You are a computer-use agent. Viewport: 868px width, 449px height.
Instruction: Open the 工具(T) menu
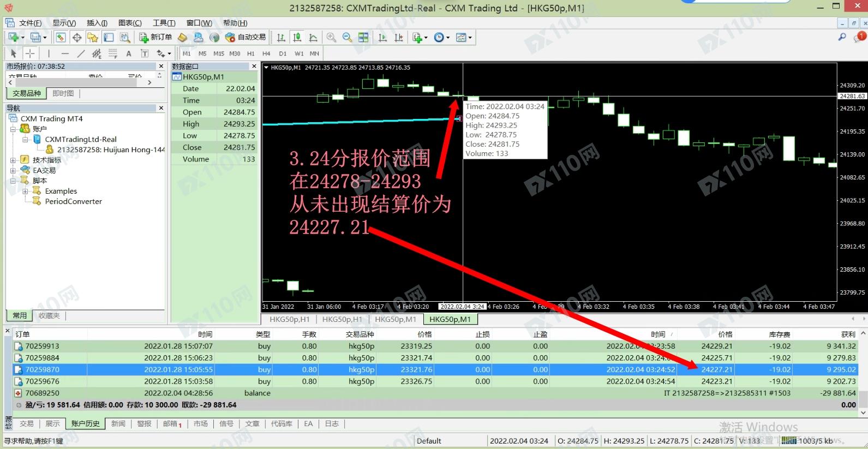click(x=164, y=23)
